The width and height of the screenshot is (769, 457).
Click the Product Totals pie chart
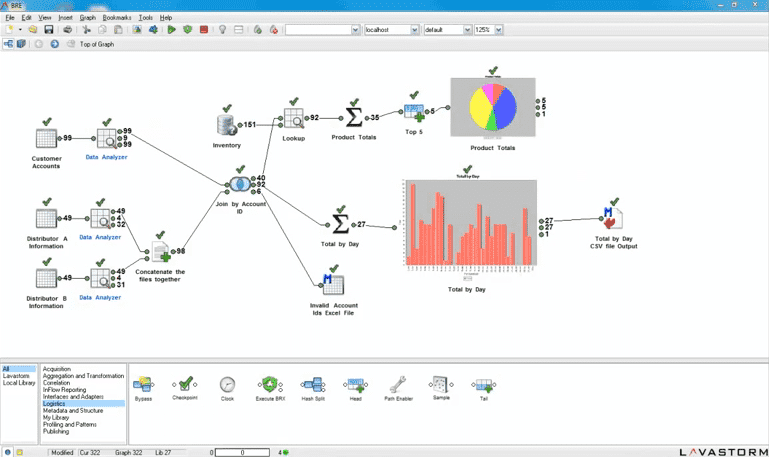[x=492, y=108]
